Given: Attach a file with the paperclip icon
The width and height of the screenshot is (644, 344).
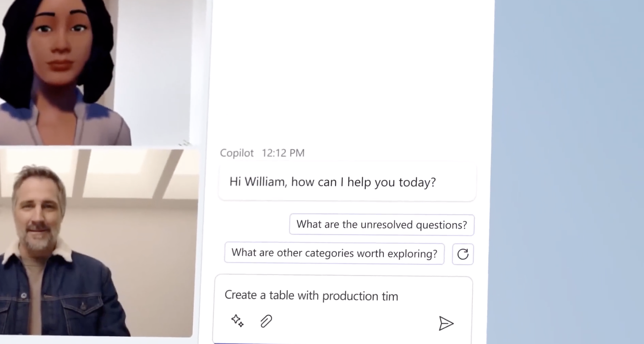Looking at the screenshot, I should [x=266, y=321].
